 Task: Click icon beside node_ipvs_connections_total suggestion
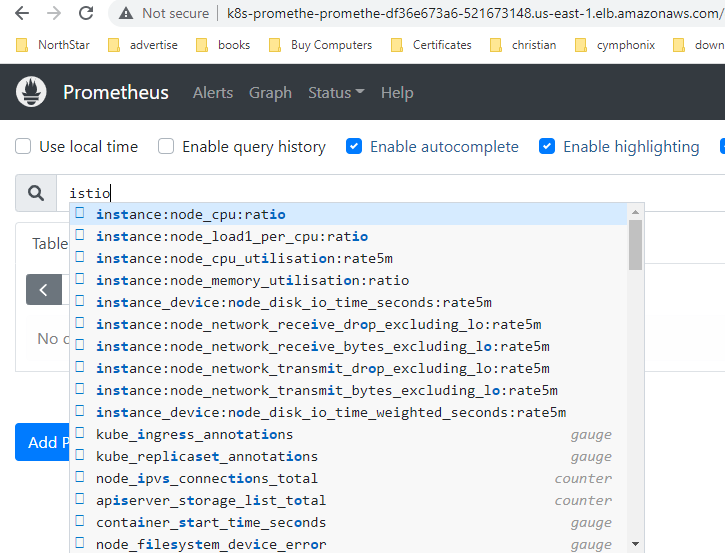pos(80,477)
